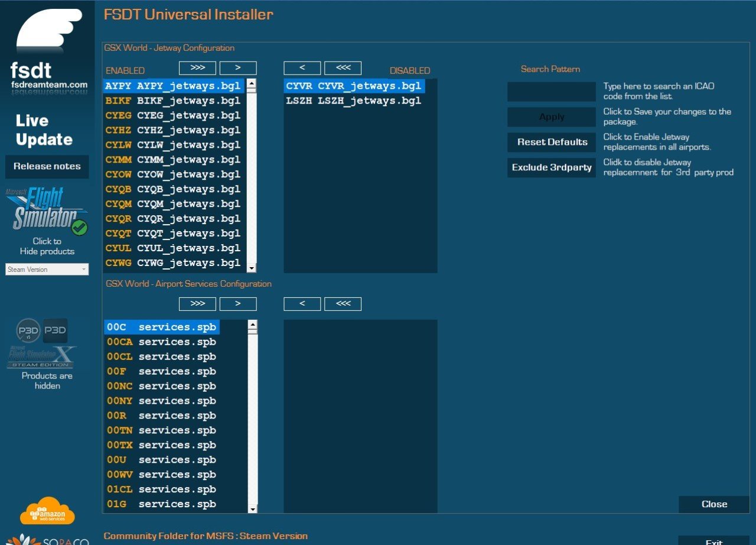Select CYQR_jetways.bgl row
This screenshot has width=756, height=545.
coord(174,219)
